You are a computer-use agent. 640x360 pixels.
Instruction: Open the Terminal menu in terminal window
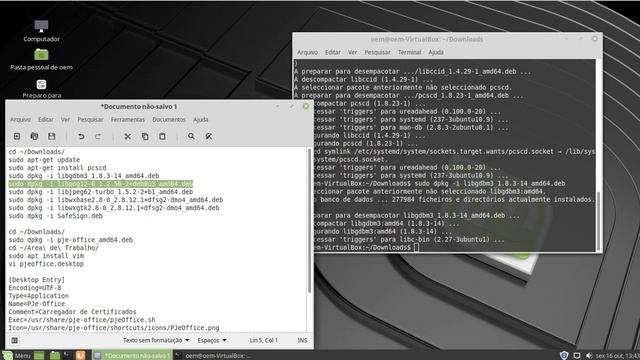(x=409, y=52)
